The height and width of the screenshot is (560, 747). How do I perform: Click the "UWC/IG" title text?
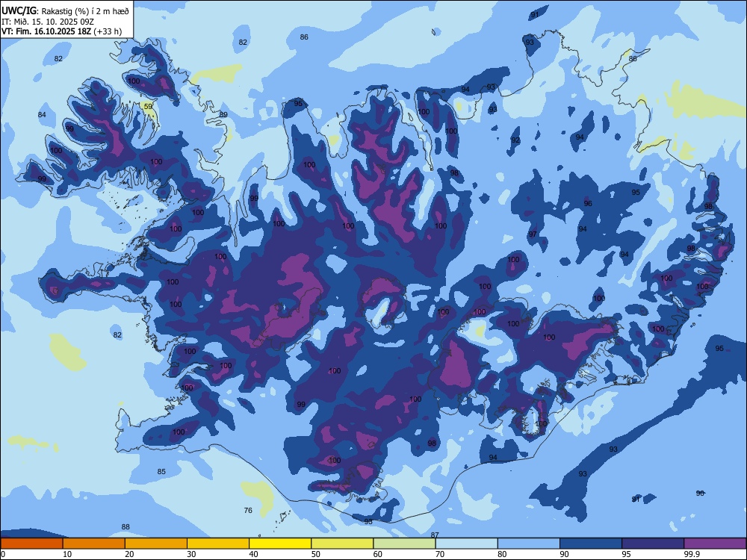pyautogui.click(x=19, y=11)
